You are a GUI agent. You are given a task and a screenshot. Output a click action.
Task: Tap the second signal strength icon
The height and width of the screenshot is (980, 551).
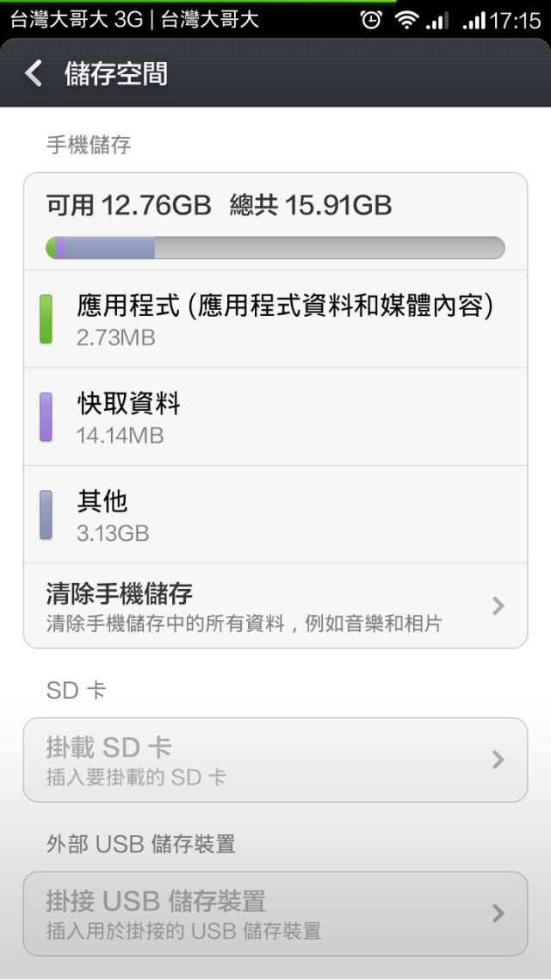click(x=474, y=22)
